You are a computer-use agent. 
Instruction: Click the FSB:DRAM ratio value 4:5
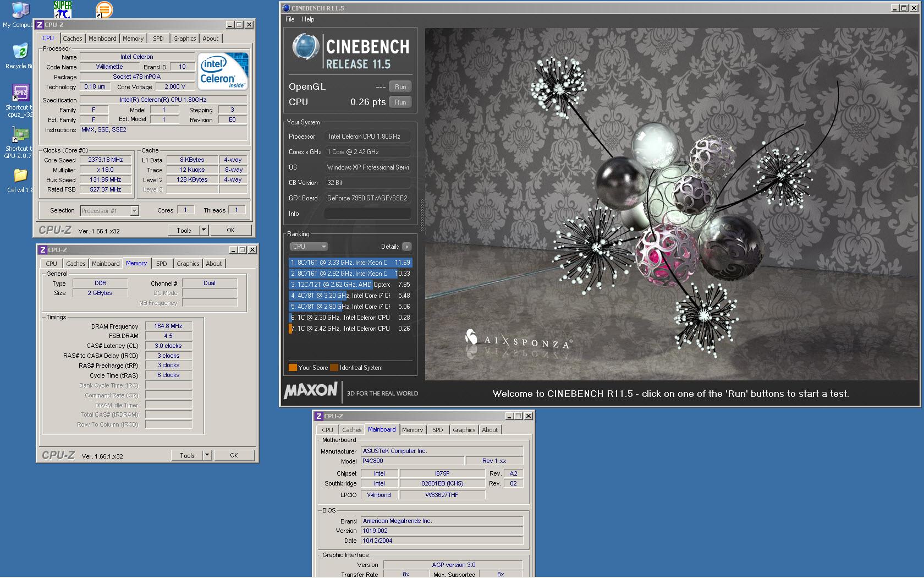(168, 336)
